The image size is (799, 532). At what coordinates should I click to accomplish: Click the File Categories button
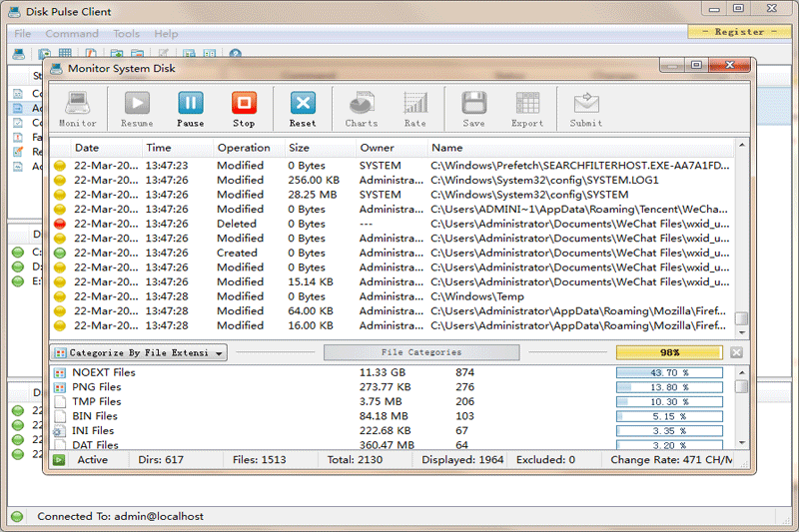click(421, 352)
